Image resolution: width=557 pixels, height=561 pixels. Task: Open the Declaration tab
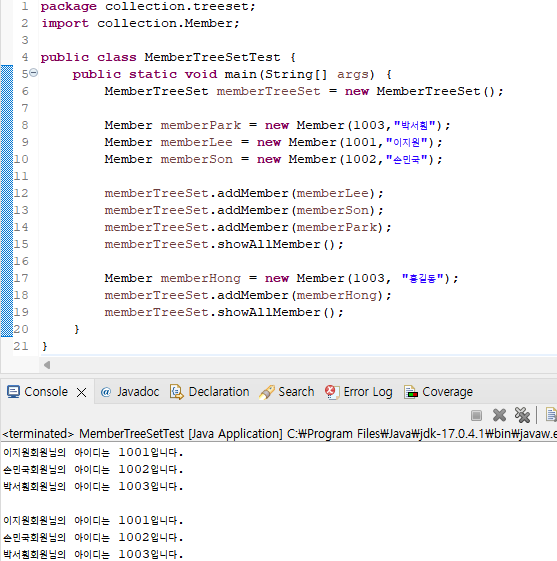pos(219,392)
